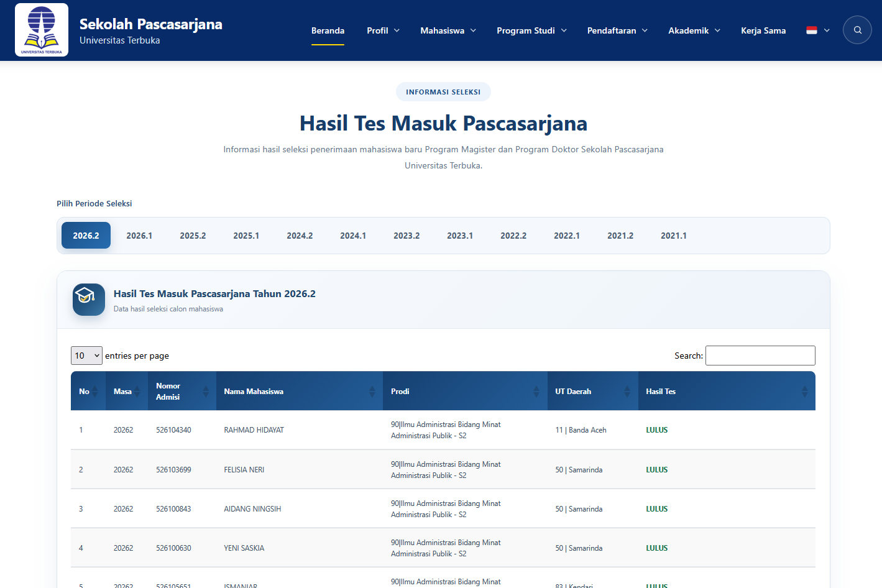Expand the Profil menu
Screen dimensions: 882x588
[384, 30]
